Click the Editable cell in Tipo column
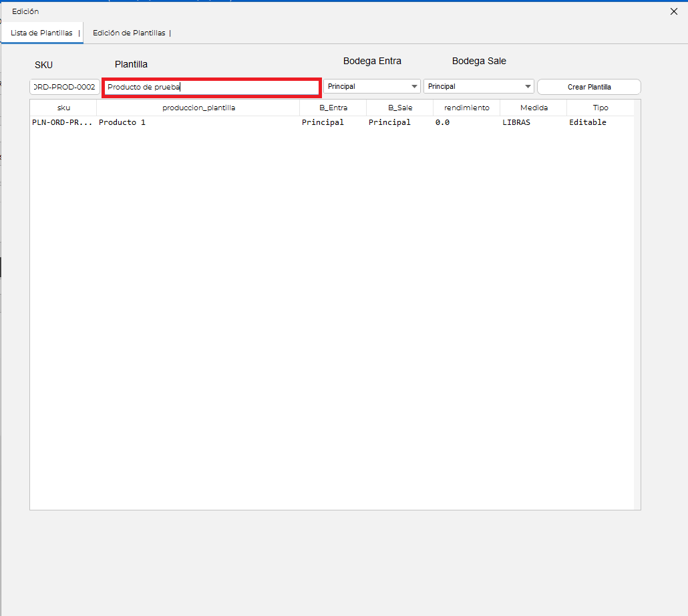Viewport: 688px width, 616px height. 588,122
